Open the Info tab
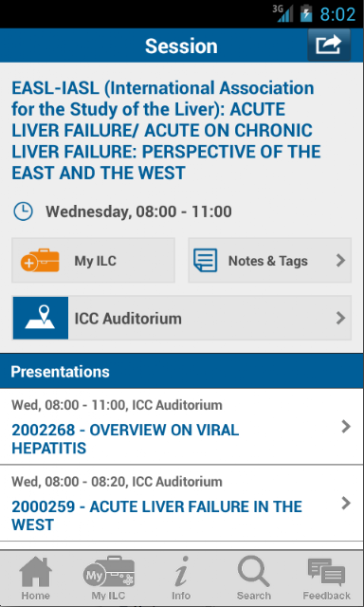The width and height of the screenshot is (364, 607). [x=181, y=579]
